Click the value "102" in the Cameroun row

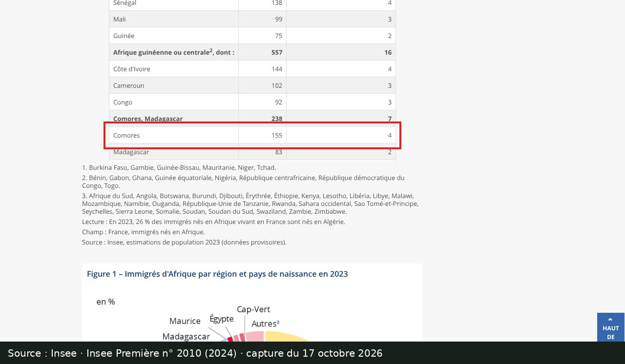click(277, 85)
